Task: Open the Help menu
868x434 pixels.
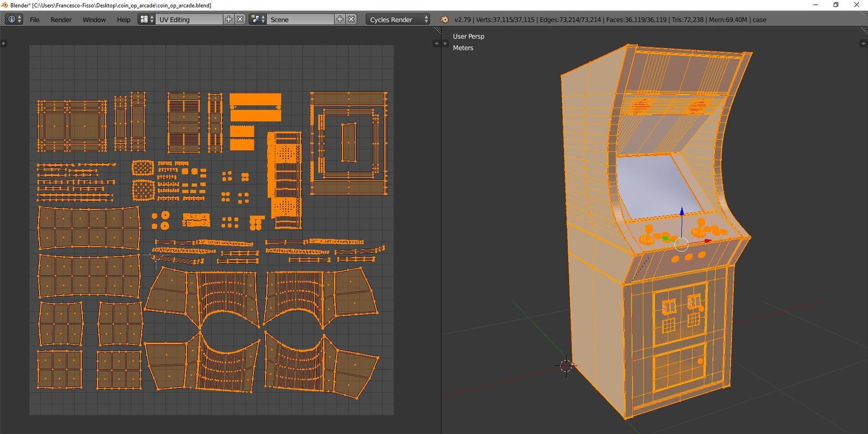Action: (x=123, y=20)
